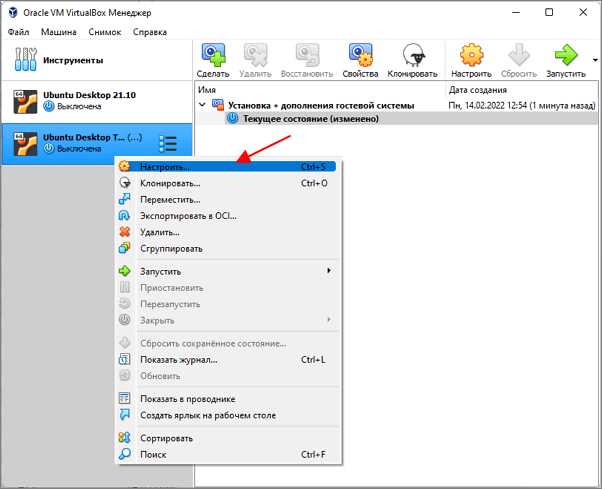Choose Экспортировать в OCI... in the context menu
This screenshot has height=489, width=602.
click(x=228, y=216)
